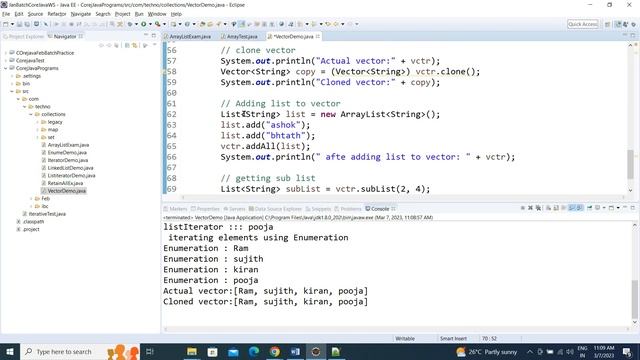Screen dimensions: 640x360
Task: Click the New file icon in toolbar
Action: pyautogui.click(x=6, y=24)
